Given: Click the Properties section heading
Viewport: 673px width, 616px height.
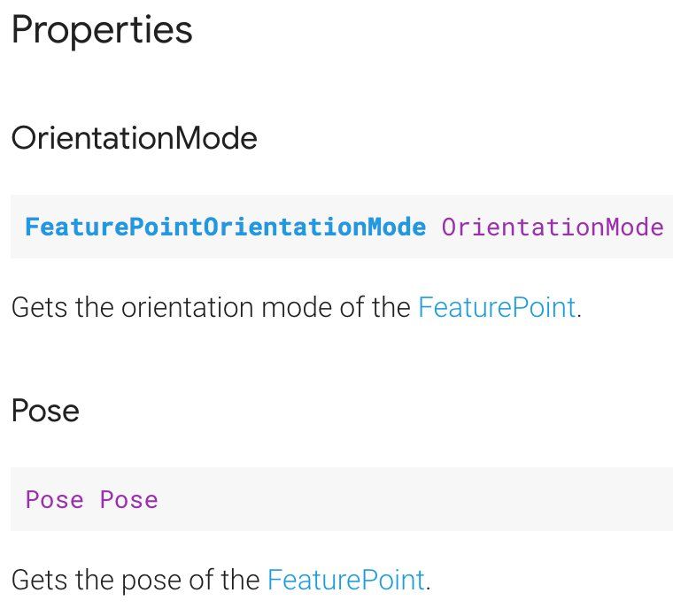Looking at the screenshot, I should 102,30.
